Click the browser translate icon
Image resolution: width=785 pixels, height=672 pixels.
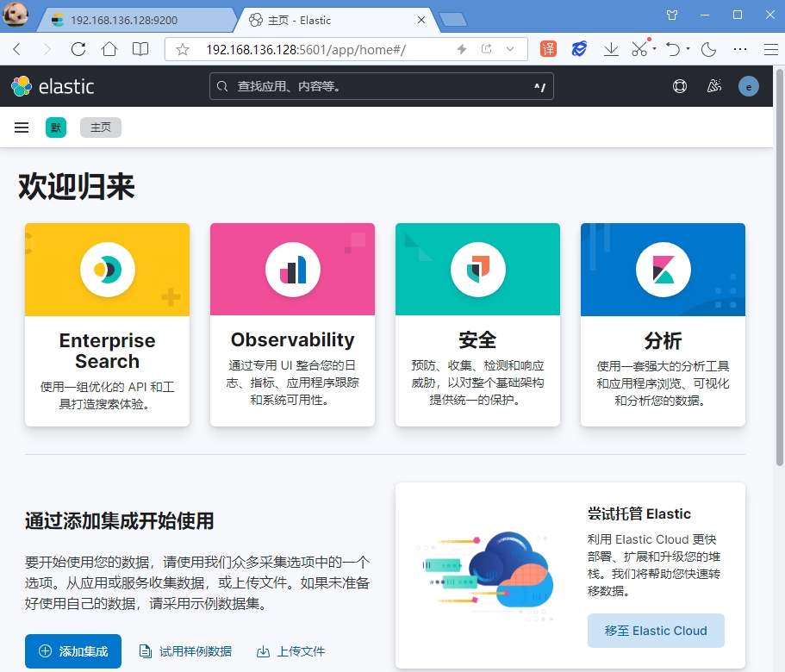pos(549,49)
